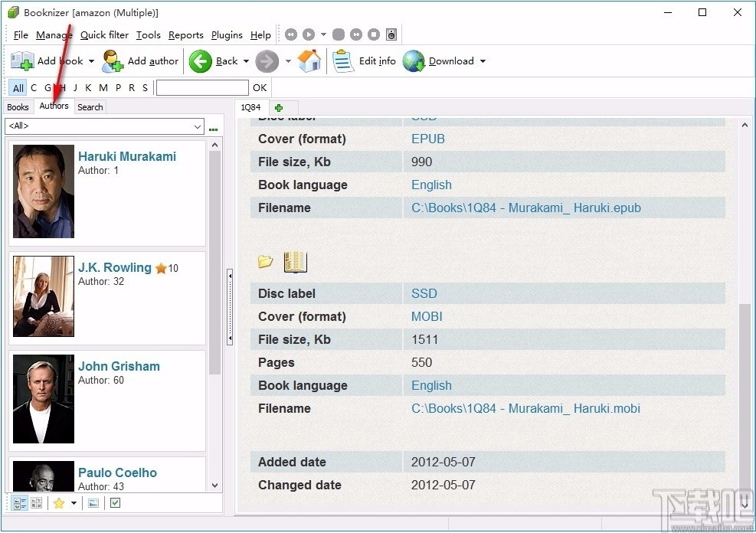The image size is (756, 533).
Task: Open the Add book dropdown arrow
Action: pyautogui.click(x=91, y=61)
